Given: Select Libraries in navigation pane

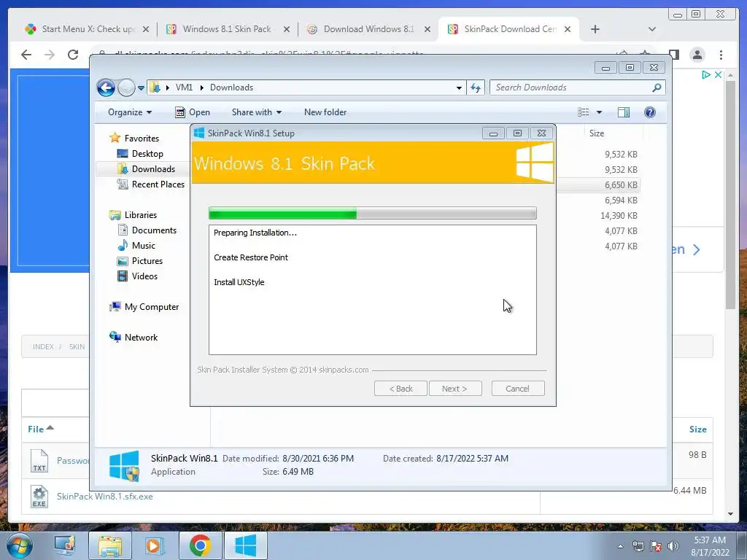Looking at the screenshot, I should (x=134, y=215).
